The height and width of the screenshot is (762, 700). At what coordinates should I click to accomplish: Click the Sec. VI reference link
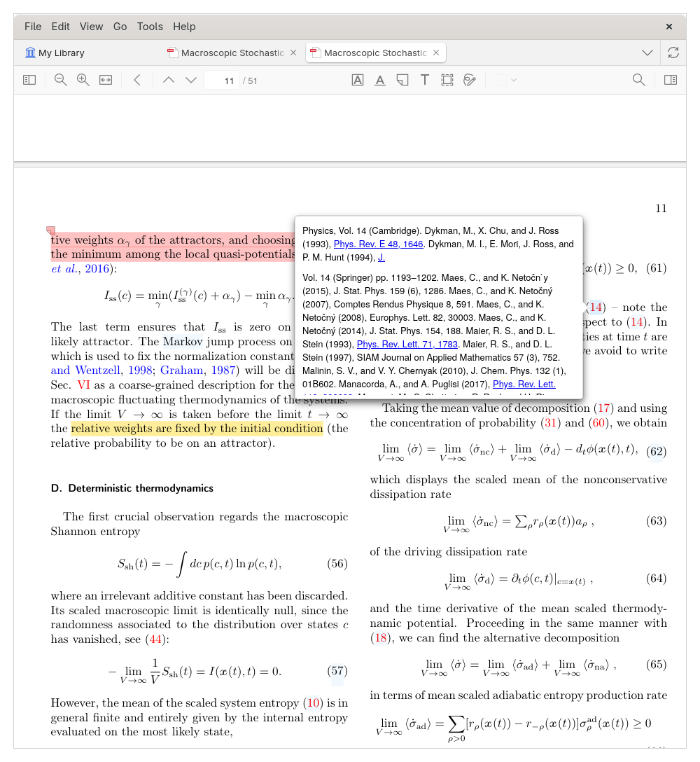tap(83, 385)
